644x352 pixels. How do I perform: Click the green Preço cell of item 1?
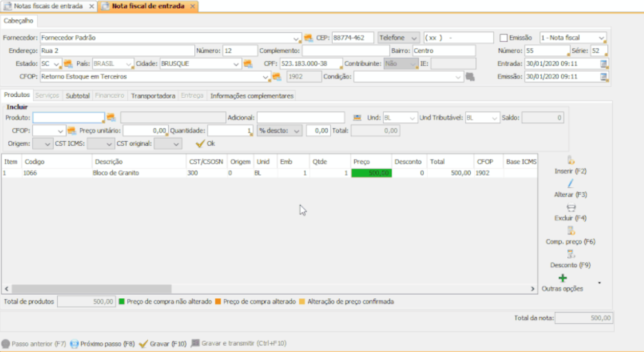(371, 173)
